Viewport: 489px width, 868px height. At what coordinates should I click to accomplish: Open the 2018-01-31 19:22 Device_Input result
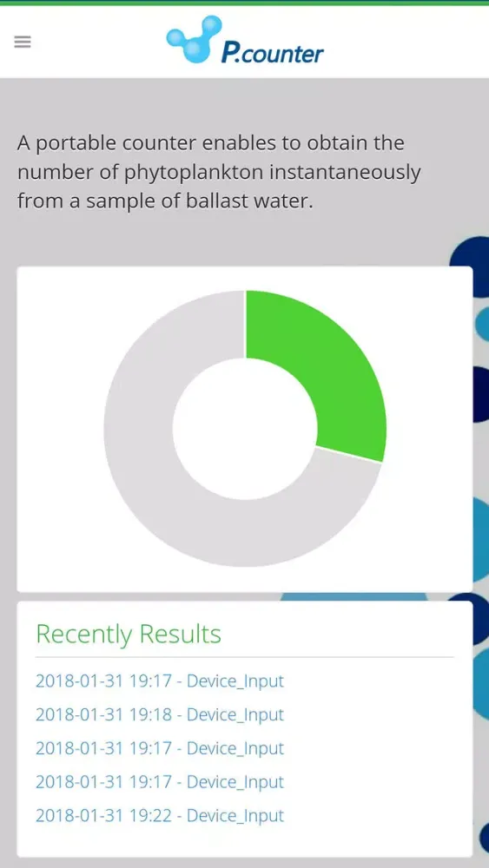(160, 815)
